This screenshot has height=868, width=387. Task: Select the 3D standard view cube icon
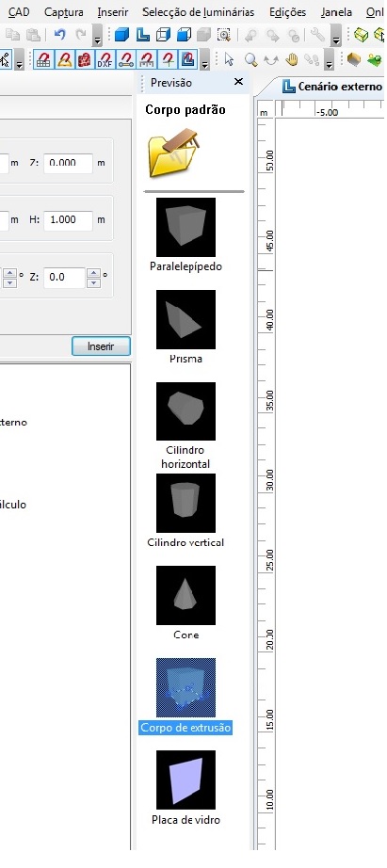point(121,35)
